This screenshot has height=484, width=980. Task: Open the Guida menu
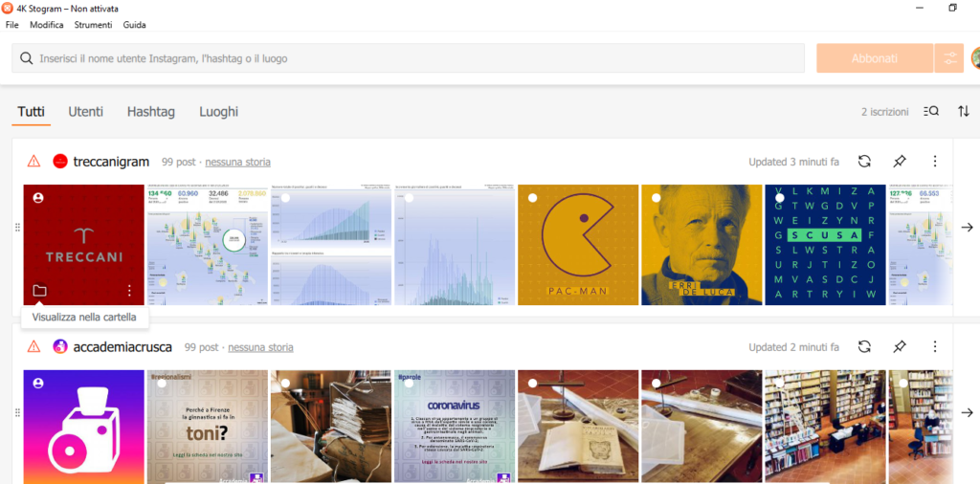click(x=134, y=25)
